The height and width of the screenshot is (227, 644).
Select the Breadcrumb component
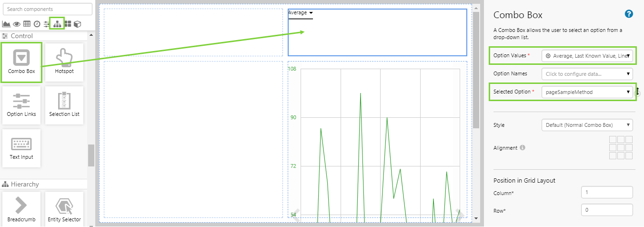pos(21,209)
